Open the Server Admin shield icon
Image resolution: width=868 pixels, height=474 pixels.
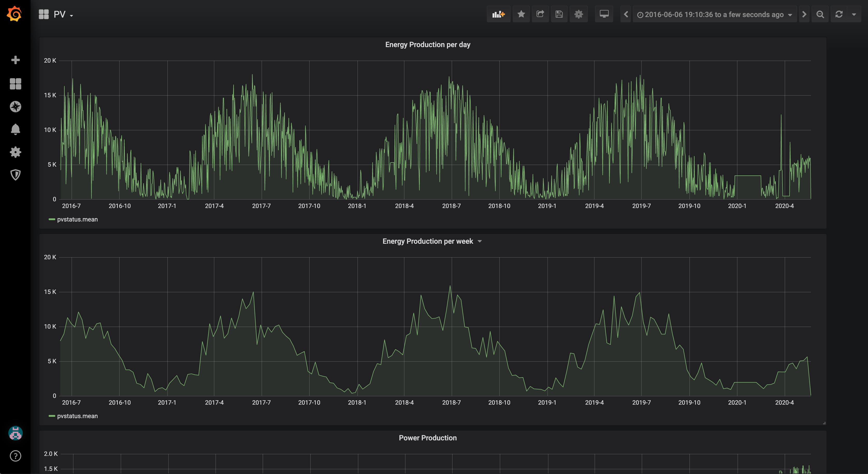(x=15, y=175)
